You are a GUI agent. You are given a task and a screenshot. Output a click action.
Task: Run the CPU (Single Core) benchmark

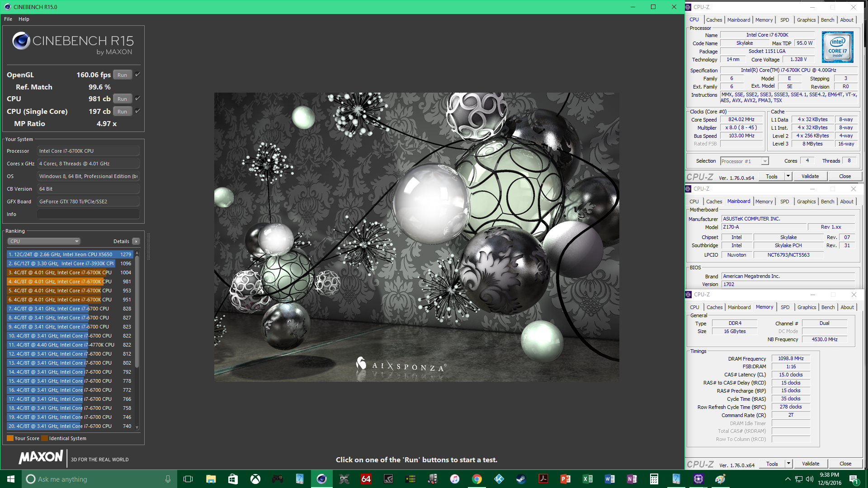pos(122,112)
